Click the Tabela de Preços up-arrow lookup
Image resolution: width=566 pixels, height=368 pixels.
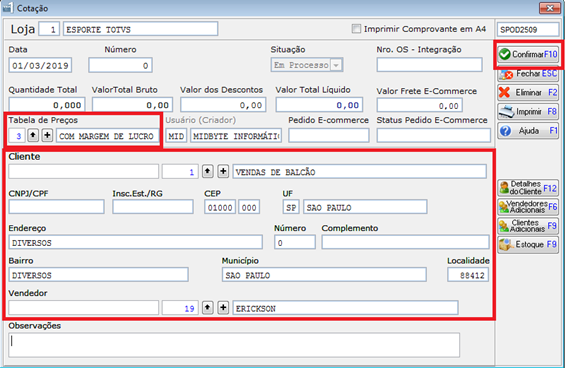pos(33,135)
